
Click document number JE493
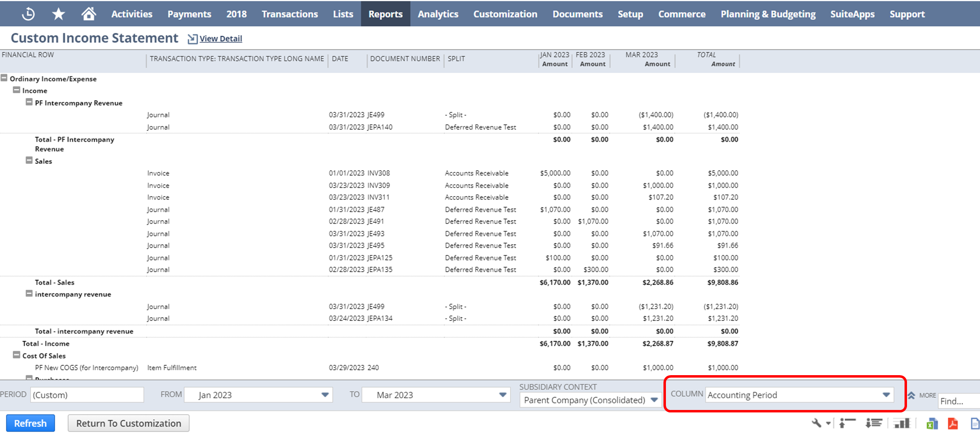coord(376,233)
